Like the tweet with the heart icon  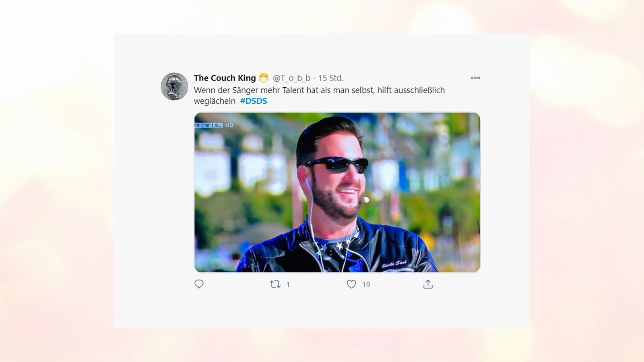coord(351,284)
